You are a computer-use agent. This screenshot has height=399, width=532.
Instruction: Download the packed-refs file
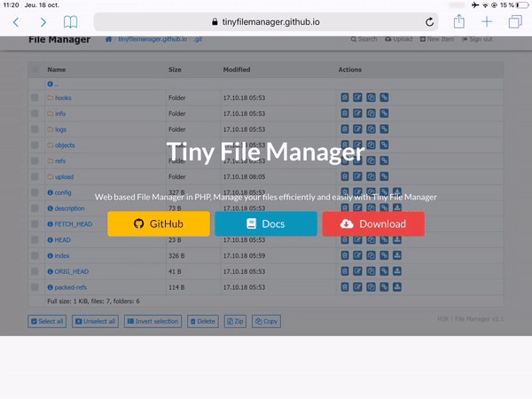tap(397, 287)
